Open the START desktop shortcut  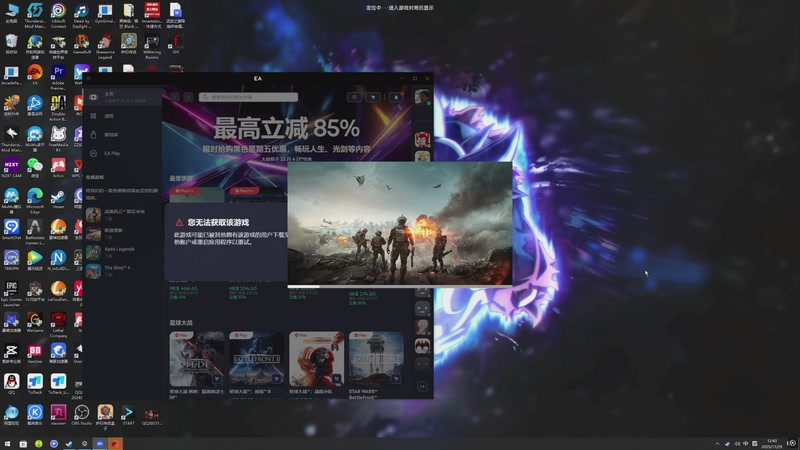point(129,415)
